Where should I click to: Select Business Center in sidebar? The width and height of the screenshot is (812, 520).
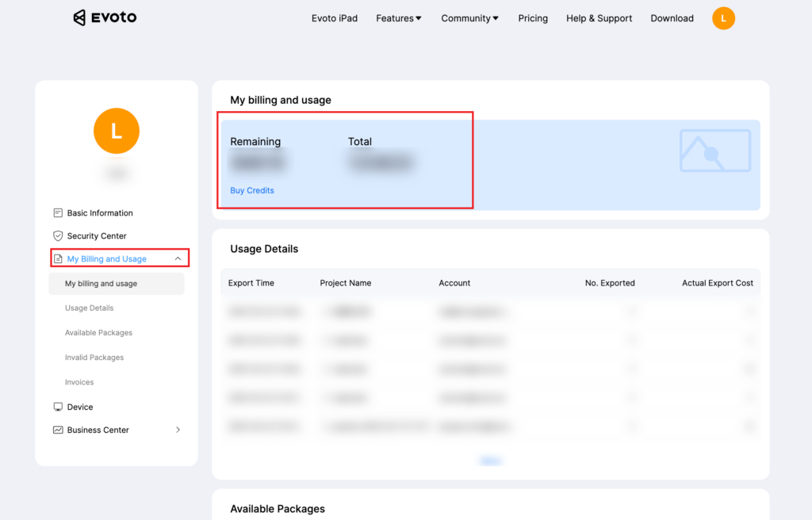click(x=98, y=430)
